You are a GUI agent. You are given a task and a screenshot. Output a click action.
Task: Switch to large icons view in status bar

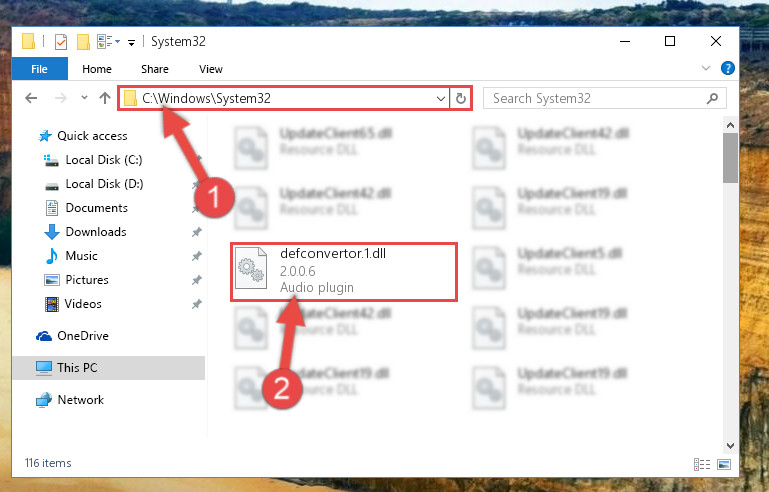(723, 464)
